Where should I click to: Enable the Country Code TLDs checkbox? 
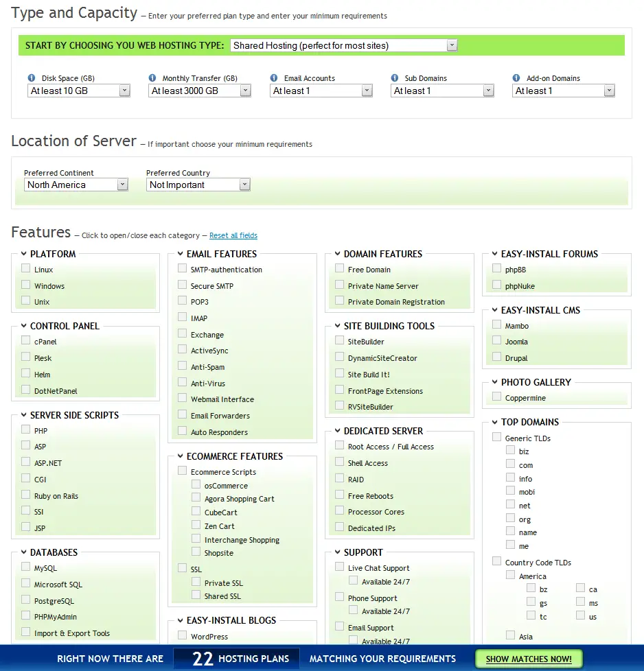coord(496,561)
